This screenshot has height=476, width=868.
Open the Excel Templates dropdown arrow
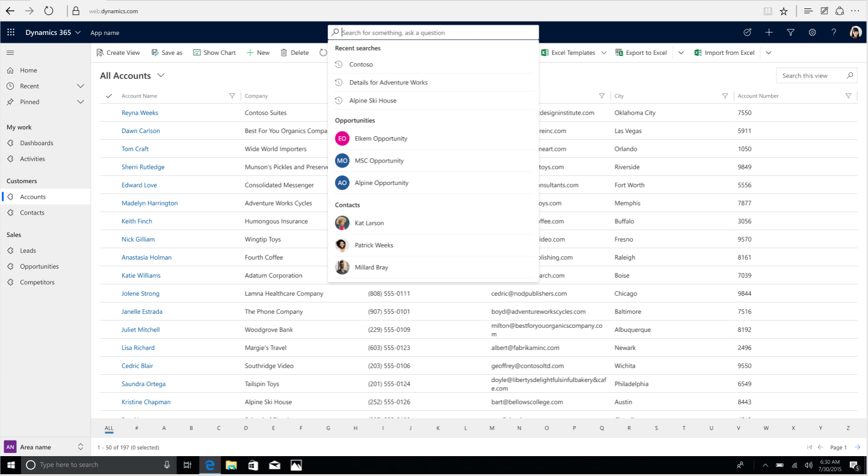pyautogui.click(x=604, y=53)
